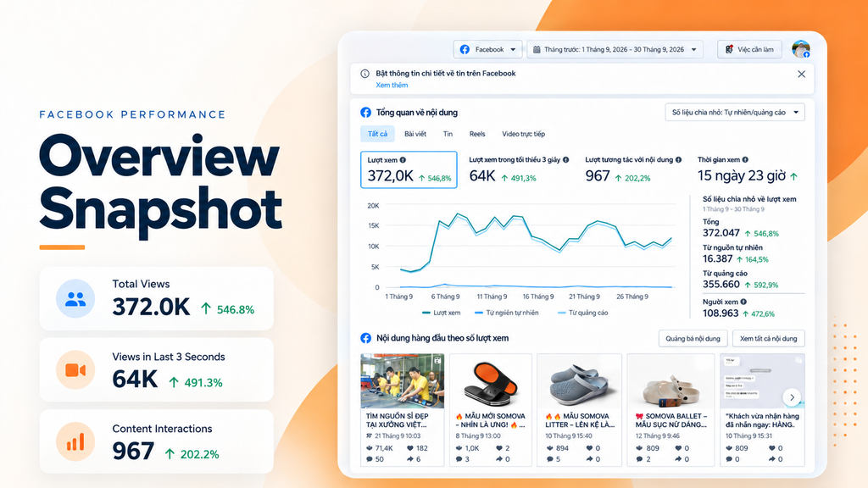Click the info icon in the notification banner

pyautogui.click(x=364, y=74)
